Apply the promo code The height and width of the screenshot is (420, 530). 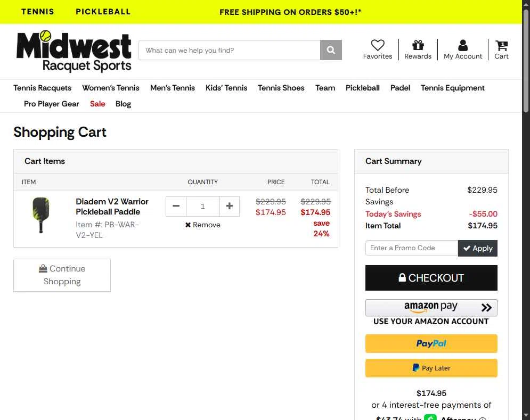click(478, 249)
